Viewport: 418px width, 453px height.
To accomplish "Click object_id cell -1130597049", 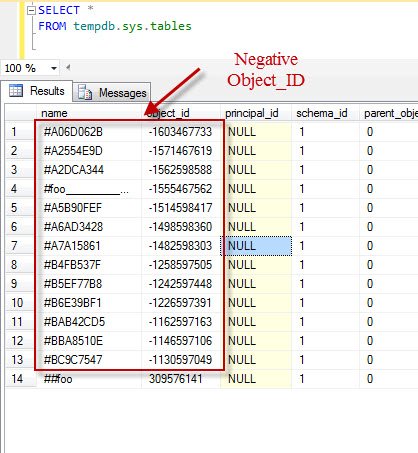I will 181,360.
